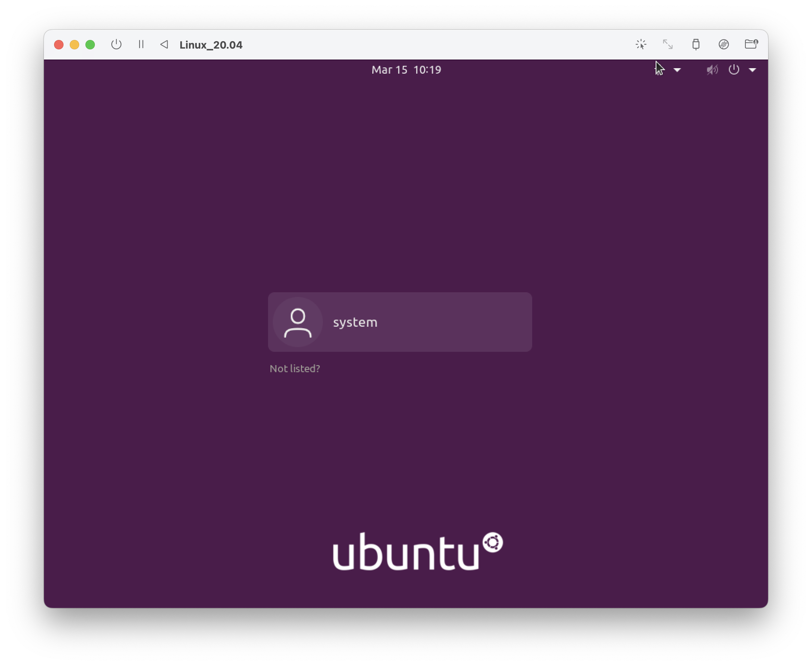
Task: Zoom the VM window with the green button
Action: tap(90, 45)
